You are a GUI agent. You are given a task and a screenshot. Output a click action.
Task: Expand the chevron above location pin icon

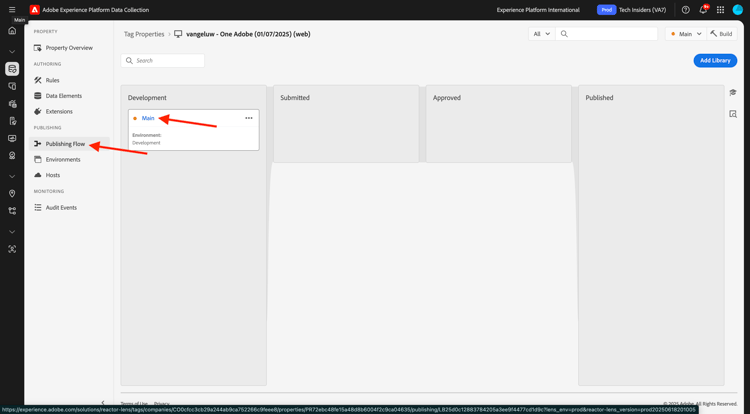[x=12, y=176]
